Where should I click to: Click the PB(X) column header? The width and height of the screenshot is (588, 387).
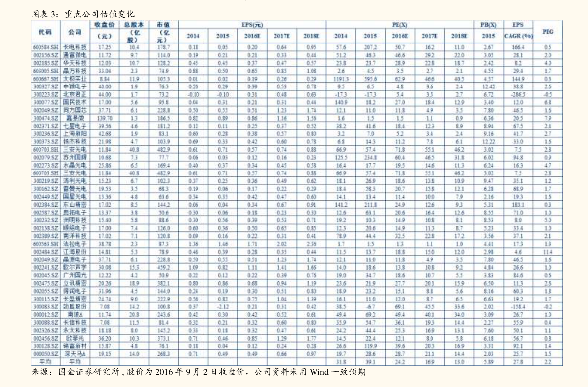click(488, 24)
